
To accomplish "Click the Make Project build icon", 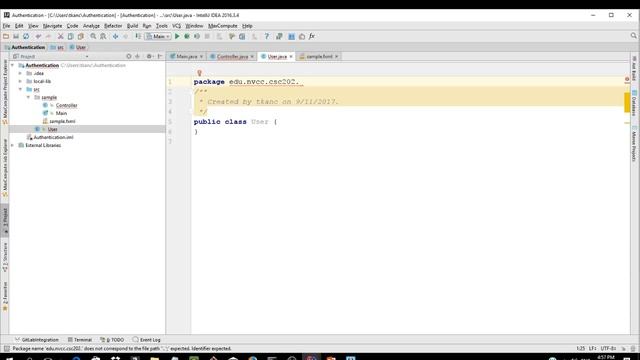I will (x=138, y=36).
